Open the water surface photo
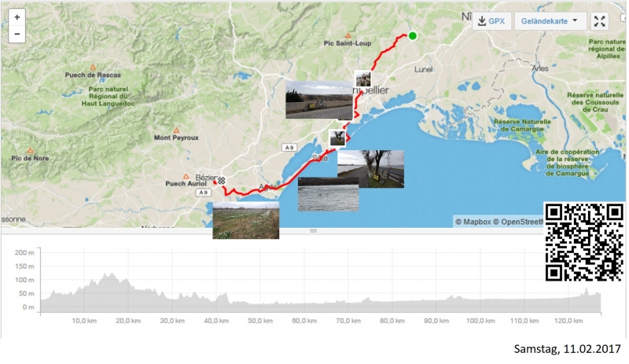The image size is (629, 364). coord(328,195)
